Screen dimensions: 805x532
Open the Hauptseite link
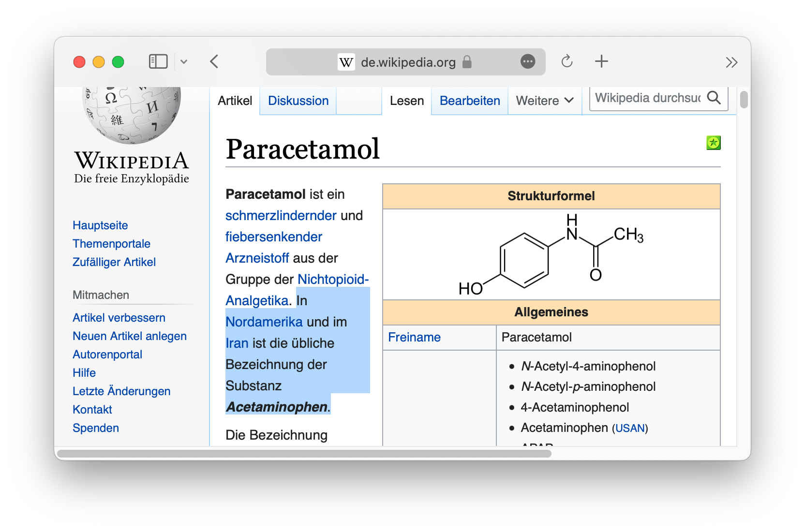pyautogui.click(x=100, y=225)
